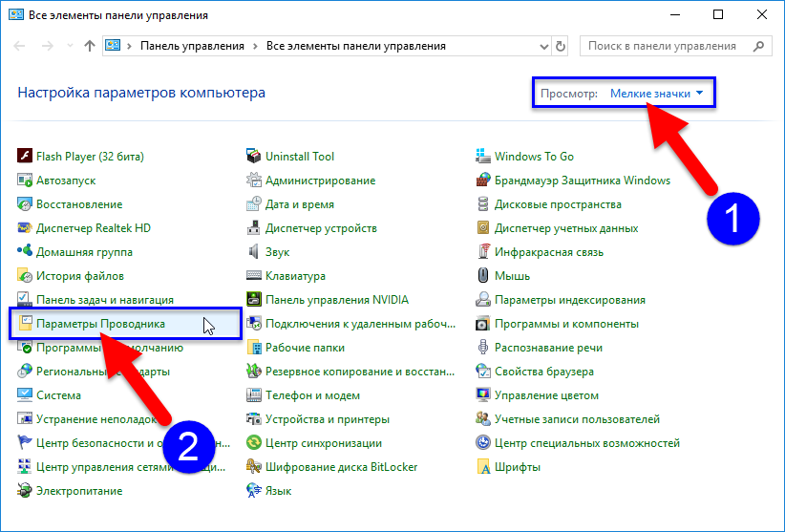Open Подключения к удаленным рабоч... link

click(x=360, y=324)
